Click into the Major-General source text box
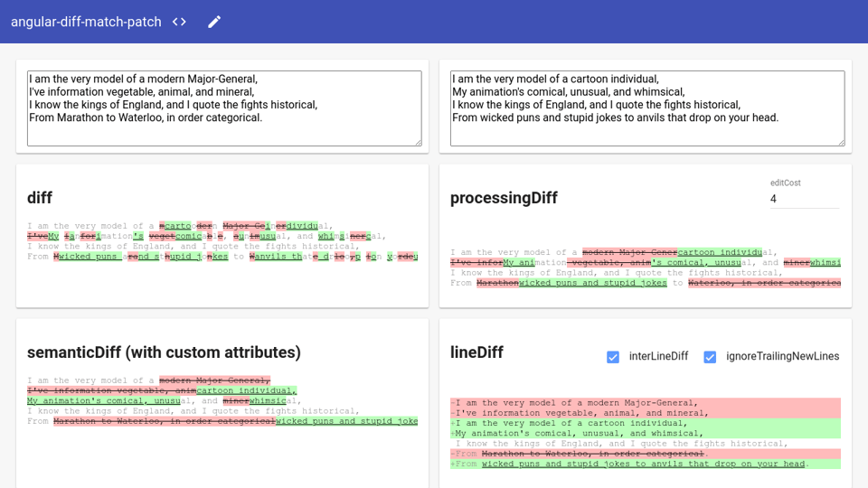The width and height of the screenshot is (868, 488). coord(224,108)
